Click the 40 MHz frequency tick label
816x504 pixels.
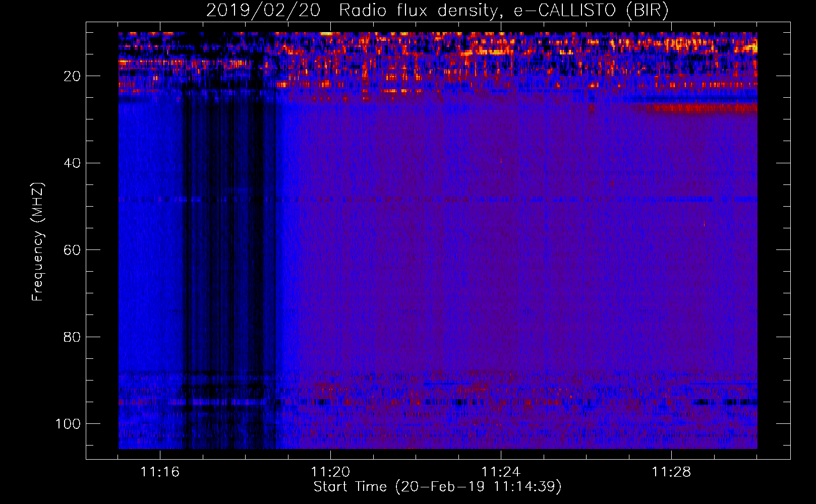(72, 163)
